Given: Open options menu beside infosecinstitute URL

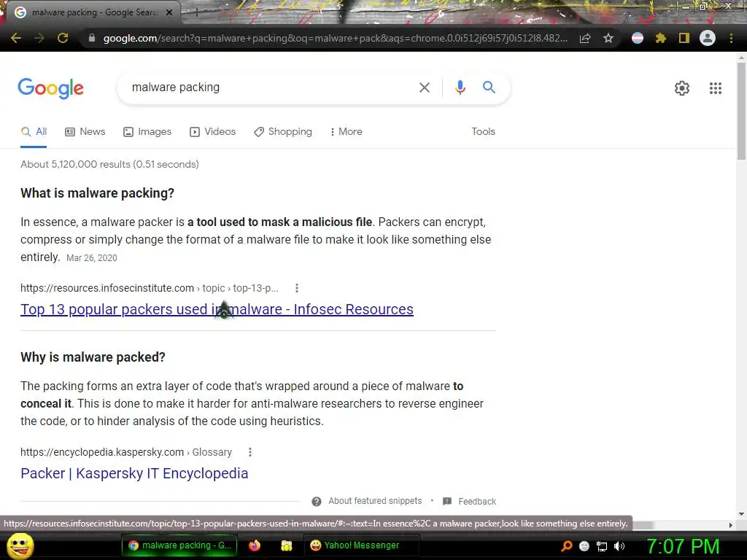Looking at the screenshot, I should tap(297, 288).
